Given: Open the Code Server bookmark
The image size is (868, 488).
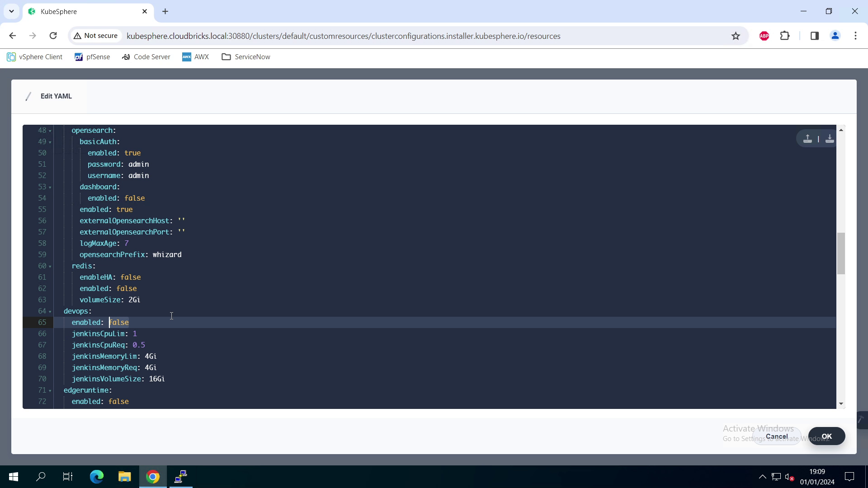Looking at the screenshot, I should pos(146,57).
